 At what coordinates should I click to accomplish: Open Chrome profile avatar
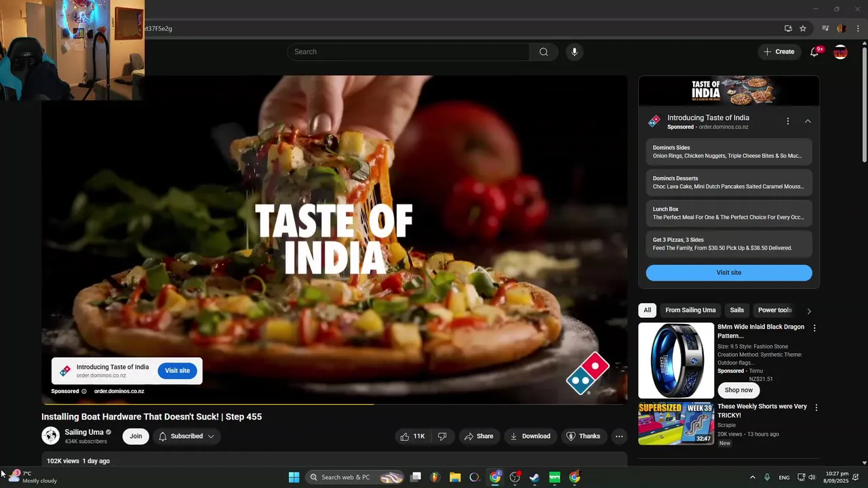[842, 28]
